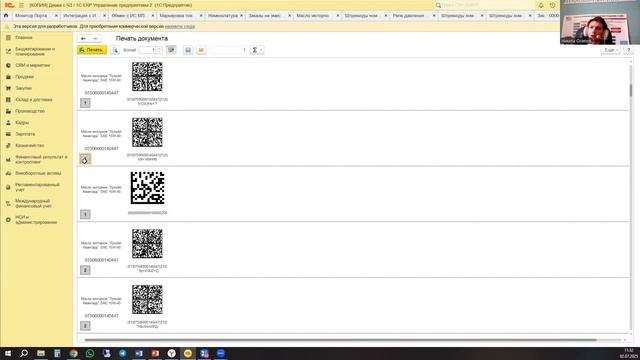This screenshot has height=360, width=640.
Task: Click the level 2 button under fourth label
Action: click(x=85, y=270)
